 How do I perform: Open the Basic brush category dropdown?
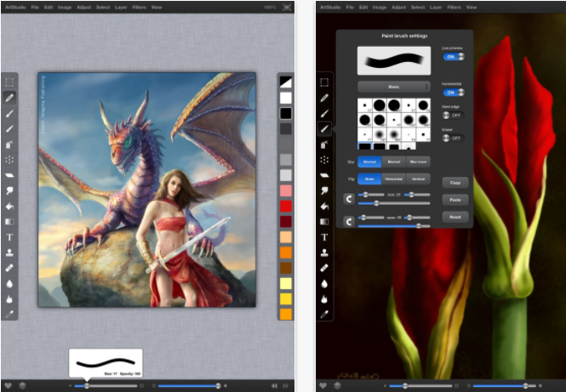click(393, 86)
